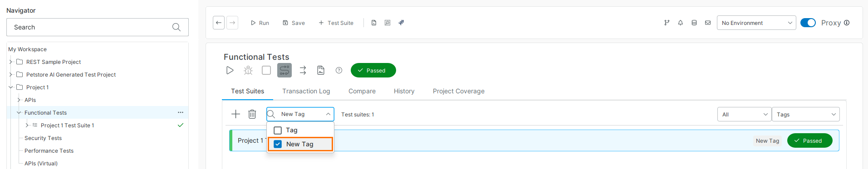Click the search icon in tag filter

pos(271,114)
